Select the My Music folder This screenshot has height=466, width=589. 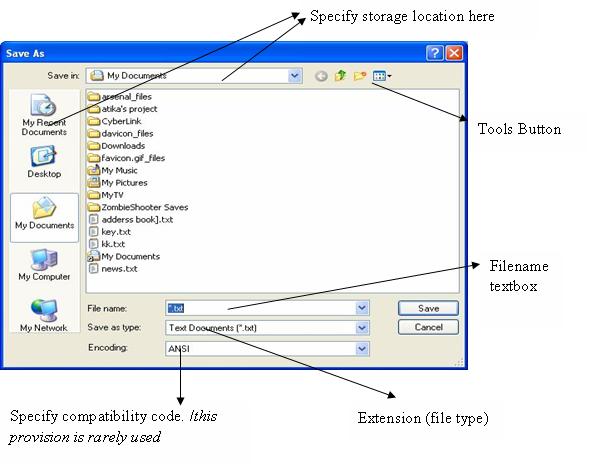point(113,170)
